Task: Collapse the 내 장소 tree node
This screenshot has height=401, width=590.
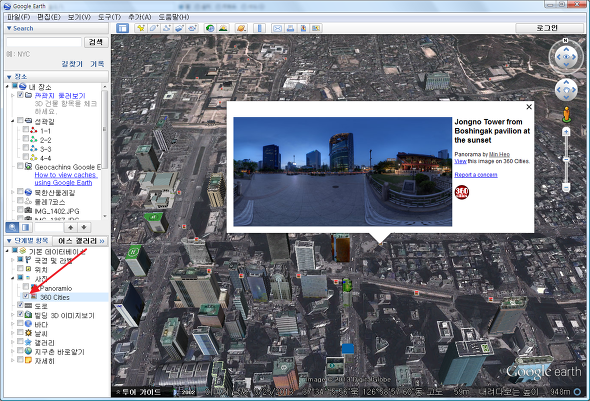Action: click(x=8, y=87)
